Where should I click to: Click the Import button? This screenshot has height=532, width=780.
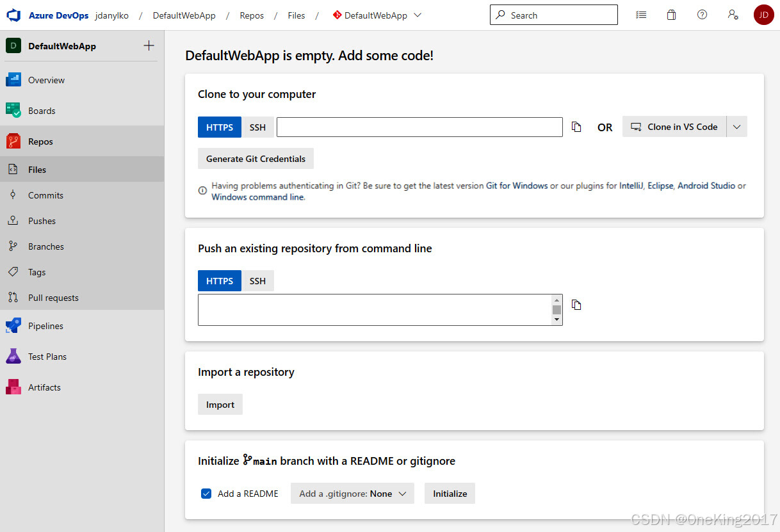220,405
